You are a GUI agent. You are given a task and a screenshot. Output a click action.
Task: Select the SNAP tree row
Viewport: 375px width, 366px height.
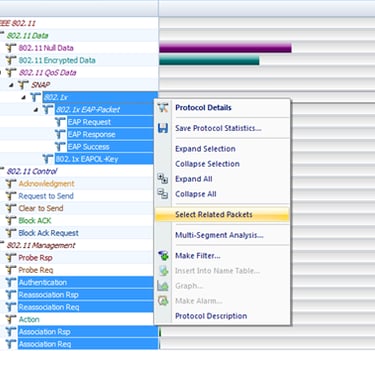pos(40,85)
